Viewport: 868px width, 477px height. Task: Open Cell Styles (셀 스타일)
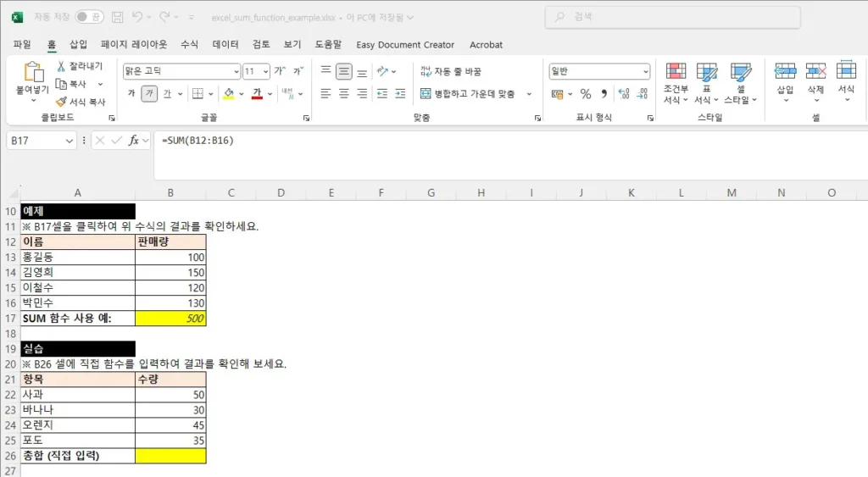pyautogui.click(x=740, y=82)
